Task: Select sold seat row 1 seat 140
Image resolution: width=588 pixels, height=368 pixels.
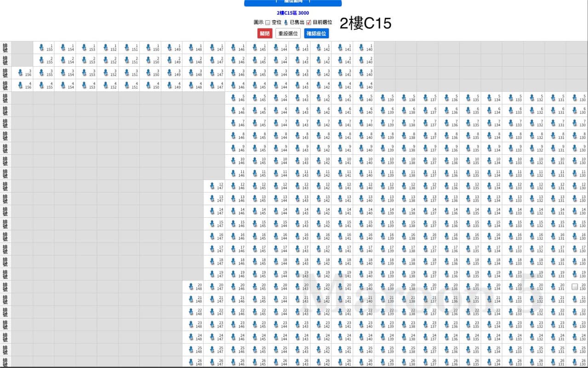Action: [x=362, y=47]
